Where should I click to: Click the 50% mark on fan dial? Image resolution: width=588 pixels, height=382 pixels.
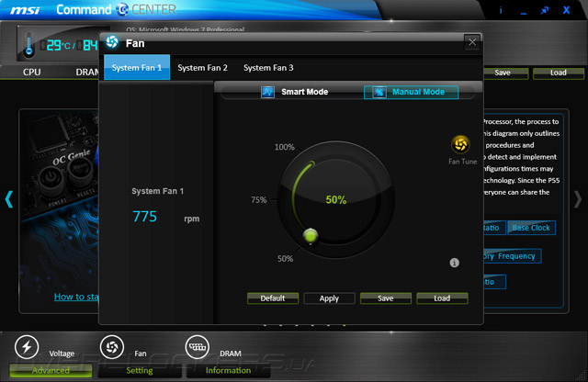pyautogui.click(x=286, y=259)
